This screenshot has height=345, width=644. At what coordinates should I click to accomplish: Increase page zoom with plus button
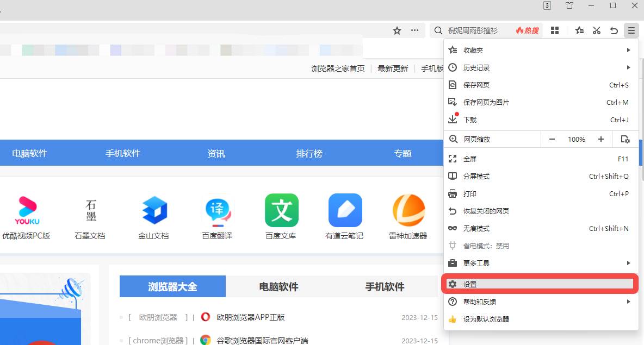click(601, 140)
